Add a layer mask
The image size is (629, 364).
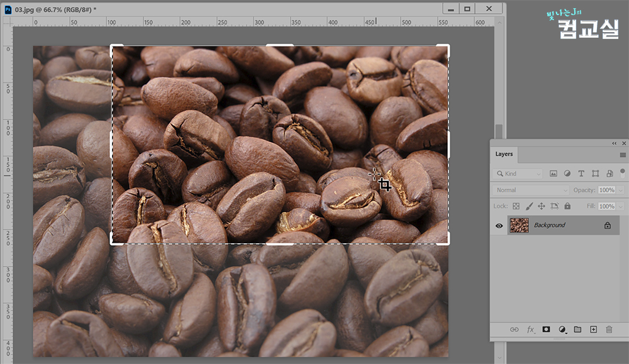pyautogui.click(x=547, y=329)
